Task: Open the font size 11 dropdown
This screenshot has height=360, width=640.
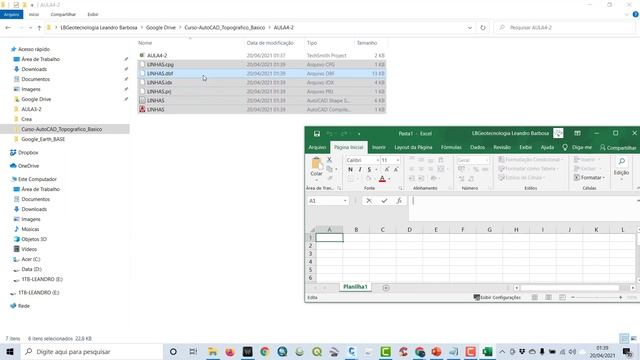Action: point(398,160)
